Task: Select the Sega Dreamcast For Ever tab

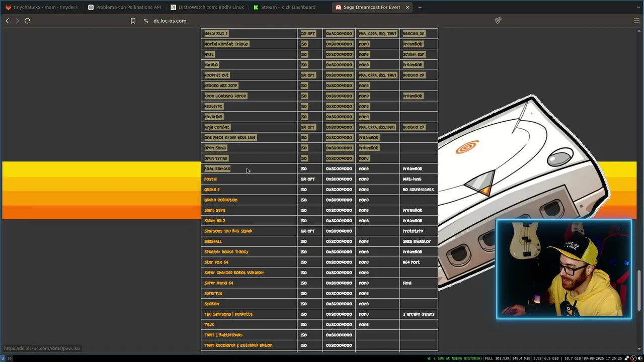Action: point(372,7)
